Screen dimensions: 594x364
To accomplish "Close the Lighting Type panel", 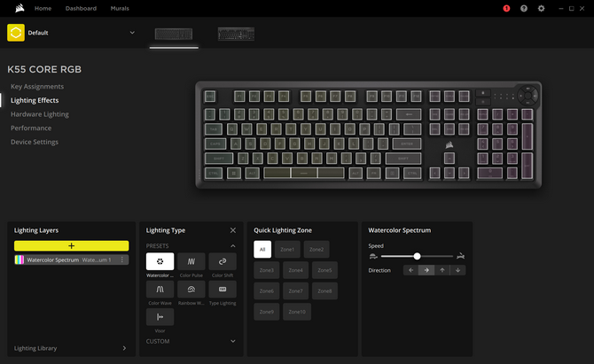I will [x=233, y=230].
